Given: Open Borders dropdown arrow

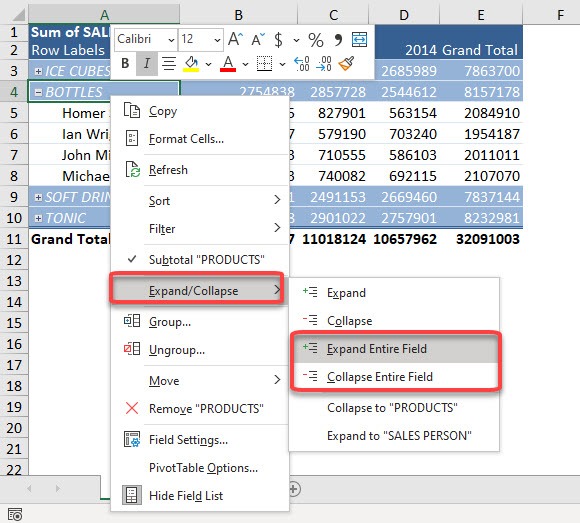Looking at the screenshot, I should [x=282, y=64].
